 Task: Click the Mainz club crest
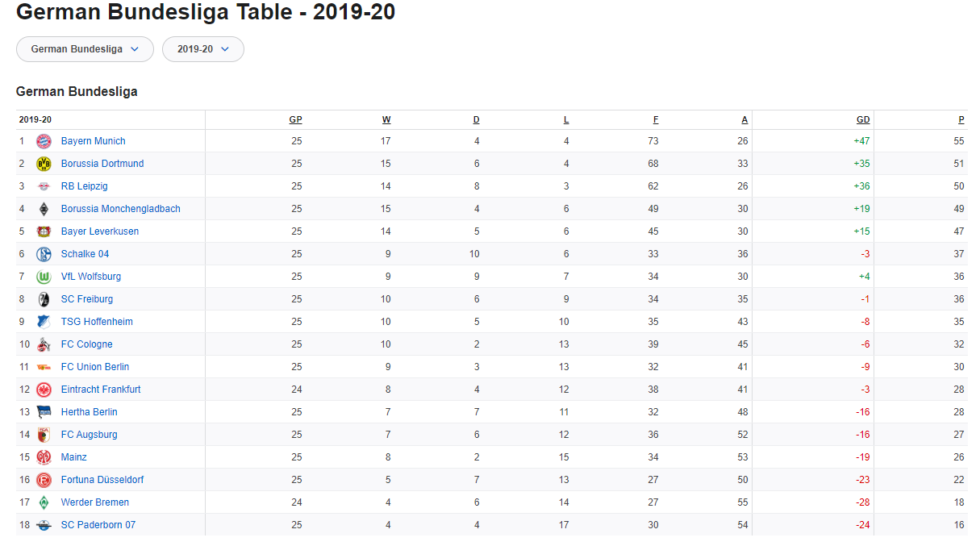pyautogui.click(x=44, y=457)
